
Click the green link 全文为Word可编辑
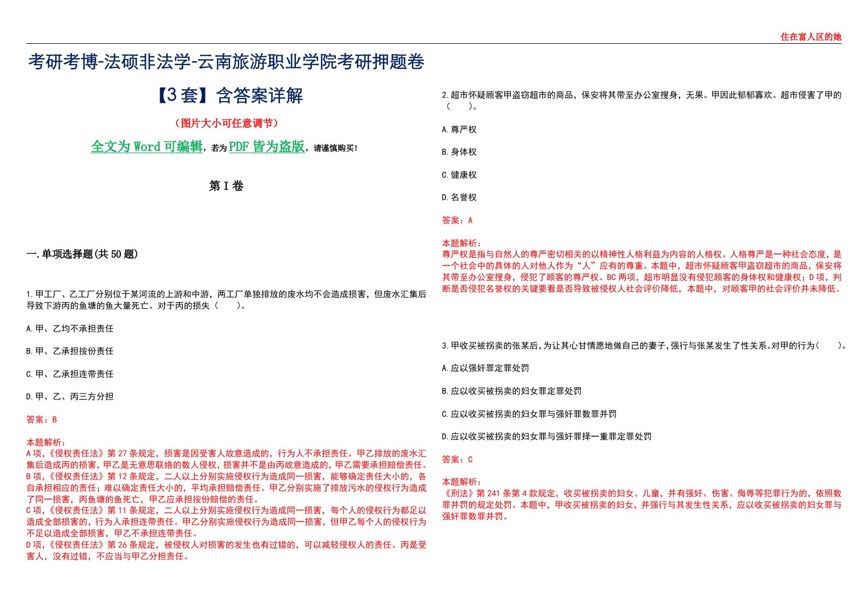pyautogui.click(x=147, y=147)
